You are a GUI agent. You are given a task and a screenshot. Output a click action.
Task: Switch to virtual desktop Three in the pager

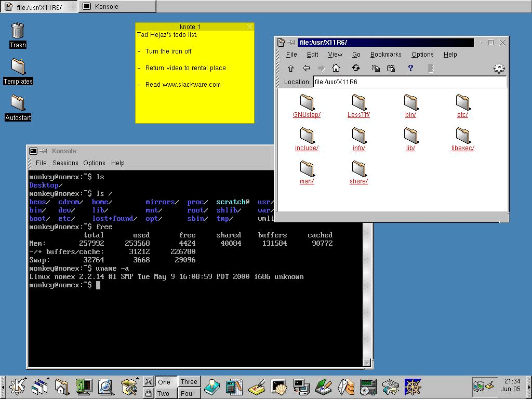point(189,382)
